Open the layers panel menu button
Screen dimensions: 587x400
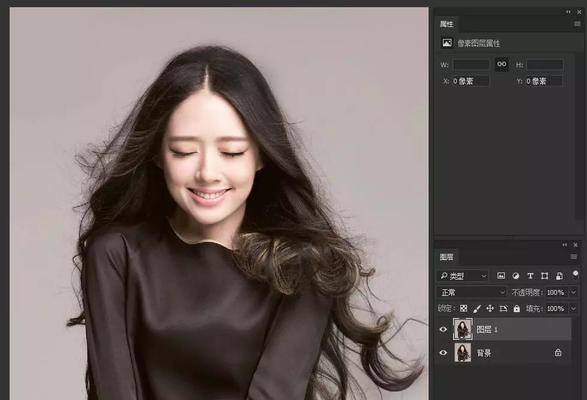point(574,257)
